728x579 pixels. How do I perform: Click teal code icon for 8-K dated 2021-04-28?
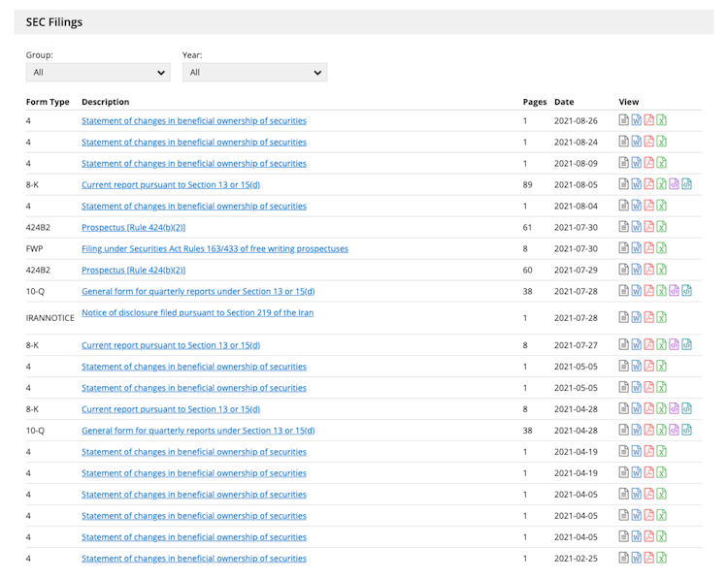coord(687,408)
